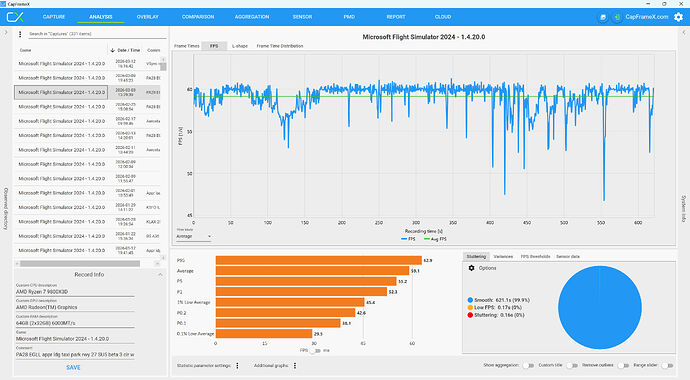Open the OVERLAY tab
690x380 pixels.
147,17
